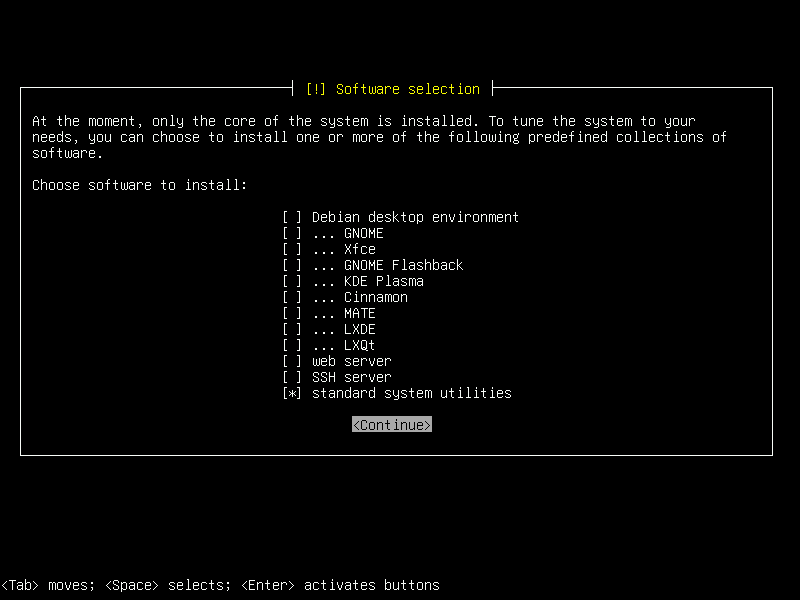
Task: Uncheck standard system utilities
Action: click(x=290, y=393)
